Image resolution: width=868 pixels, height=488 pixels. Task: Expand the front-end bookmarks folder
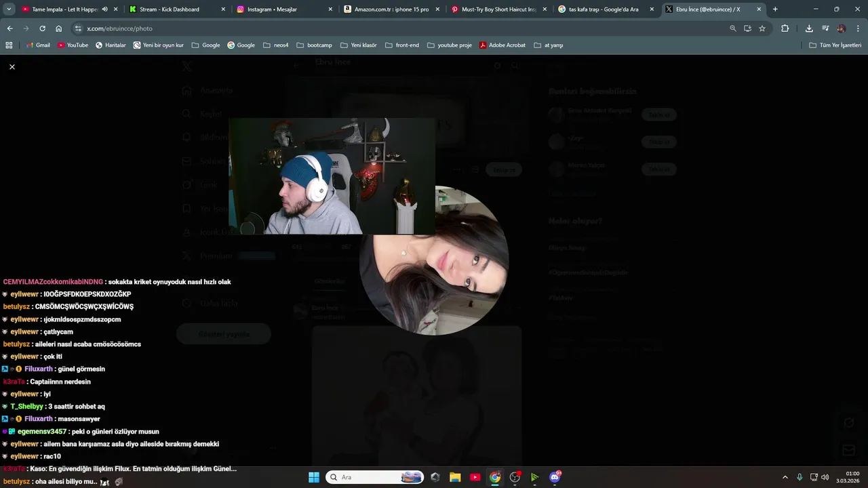(x=401, y=45)
